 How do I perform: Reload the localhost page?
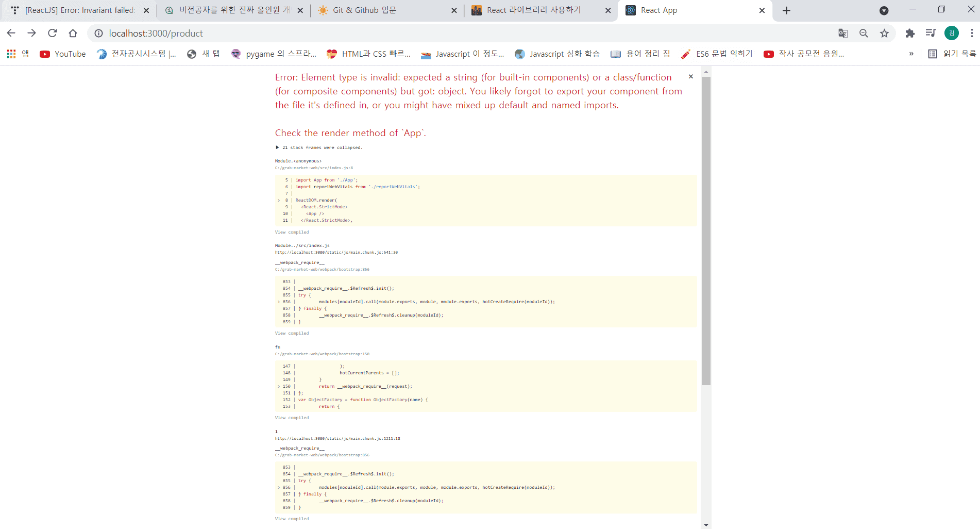click(x=53, y=33)
